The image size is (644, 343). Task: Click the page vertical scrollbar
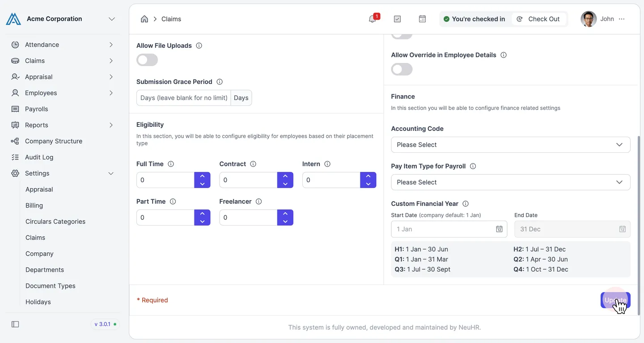tap(639, 226)
